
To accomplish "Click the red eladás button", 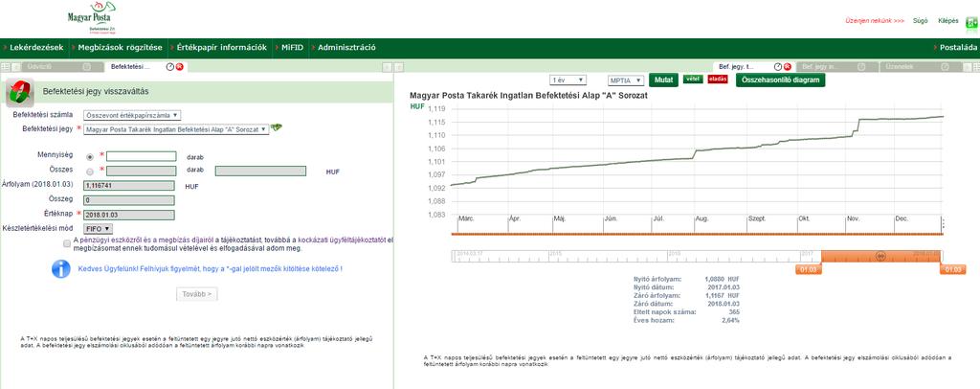I will point(718,79).
